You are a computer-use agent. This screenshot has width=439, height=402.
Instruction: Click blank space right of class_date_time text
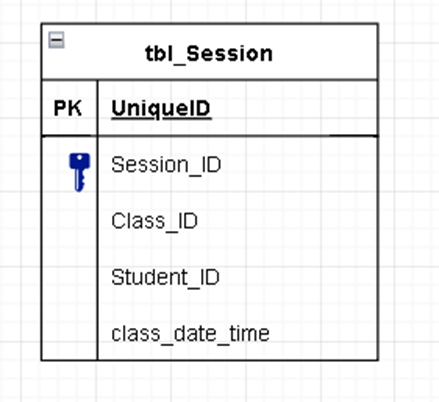pos(323,333)
